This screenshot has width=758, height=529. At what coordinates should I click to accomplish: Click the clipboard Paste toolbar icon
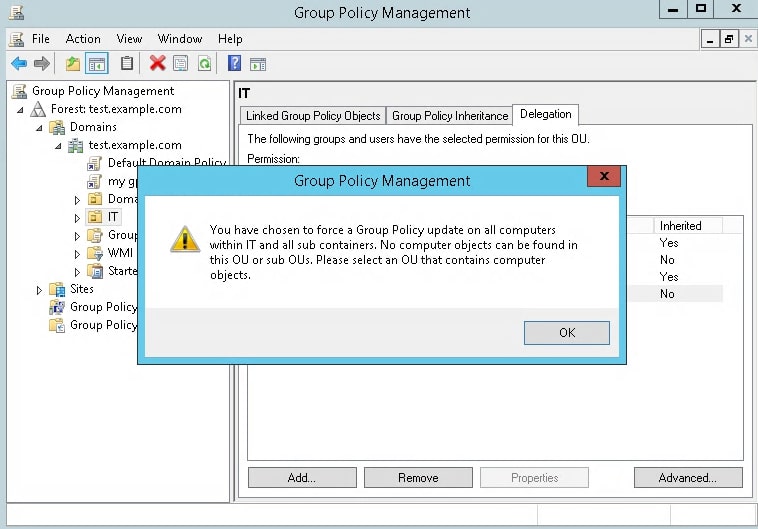click(x=127, y=63)
